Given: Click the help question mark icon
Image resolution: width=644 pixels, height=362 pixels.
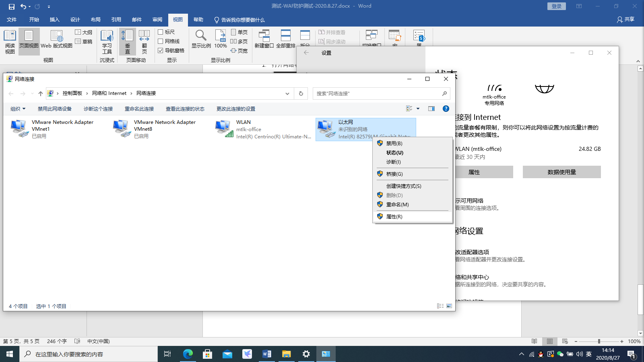Looking at the screenshot, I should pyautogui.click(x=446, y=109).
